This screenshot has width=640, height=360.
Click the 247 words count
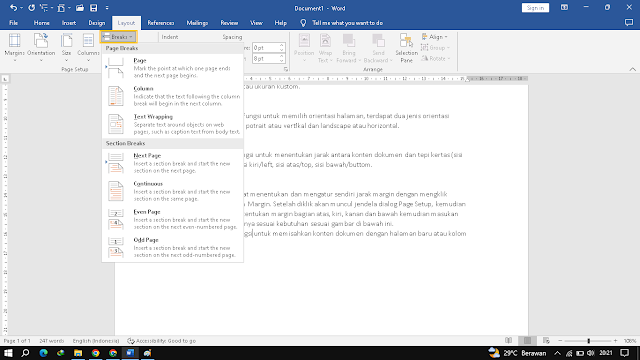[51, 341]
